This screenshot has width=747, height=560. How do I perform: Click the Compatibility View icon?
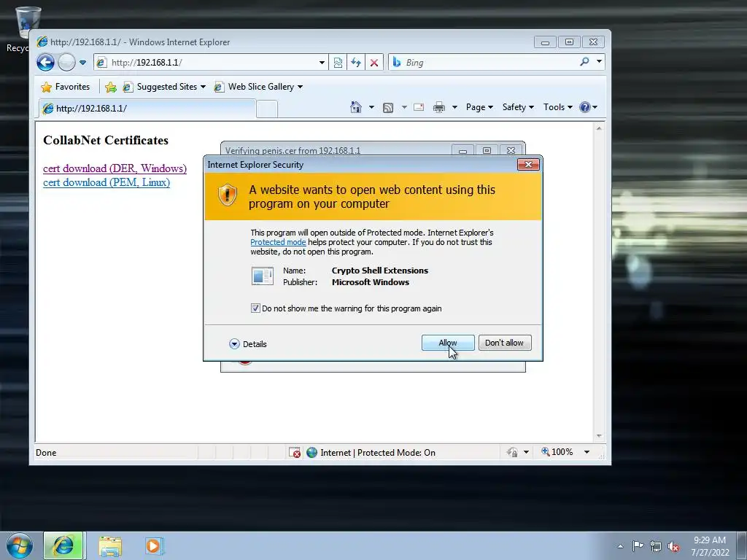(338, 63)
